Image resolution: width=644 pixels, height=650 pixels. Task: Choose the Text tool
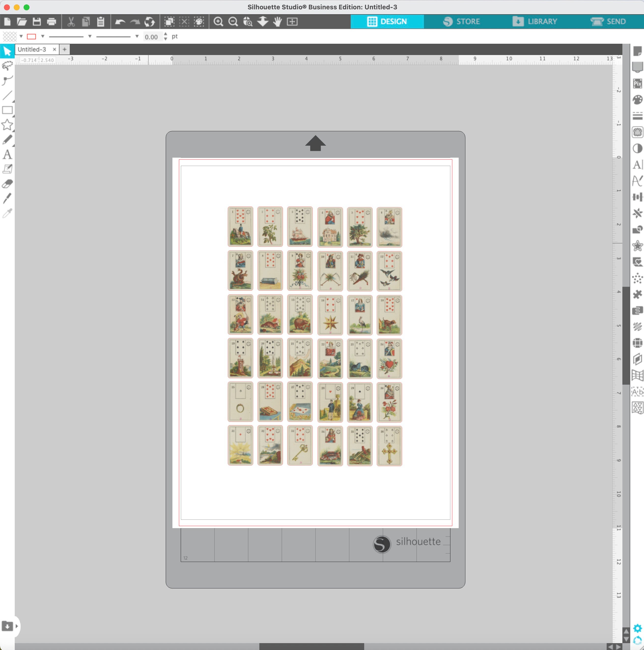[x=7, y=155]
